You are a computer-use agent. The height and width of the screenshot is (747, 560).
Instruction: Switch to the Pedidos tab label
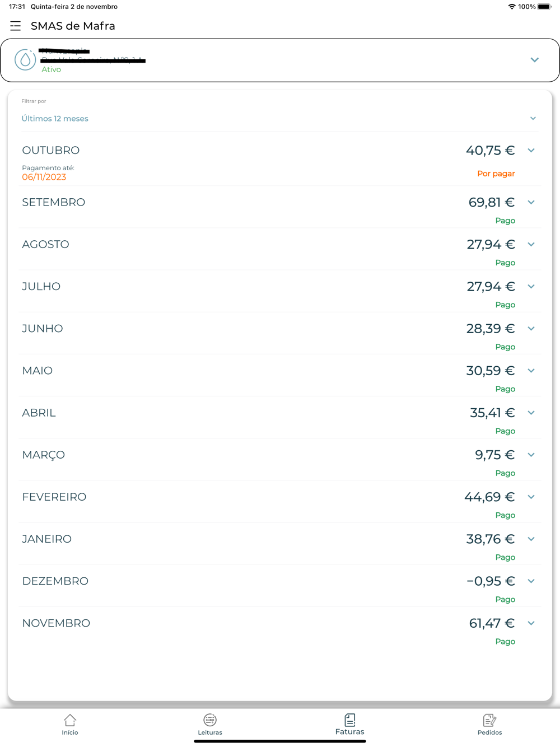tap(489, 732)
